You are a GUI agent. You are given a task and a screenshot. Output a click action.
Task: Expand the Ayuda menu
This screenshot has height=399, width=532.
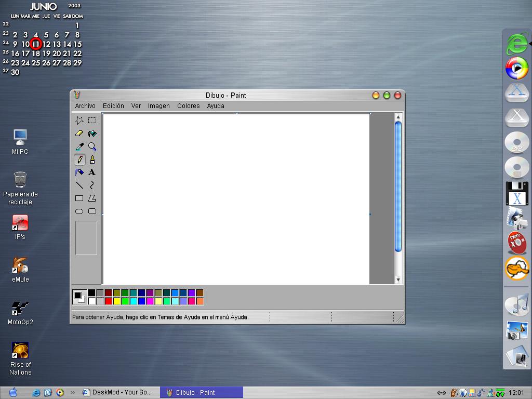(x=216, y=106)
